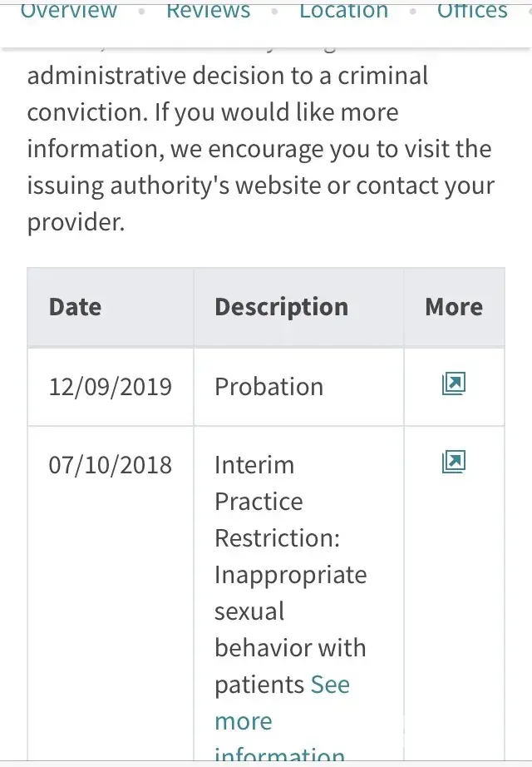This screenshot has width=532, height=767.
Task: Select the 07/10/2018 date cell
Action: pyautogui.click(x=110, y=464)
